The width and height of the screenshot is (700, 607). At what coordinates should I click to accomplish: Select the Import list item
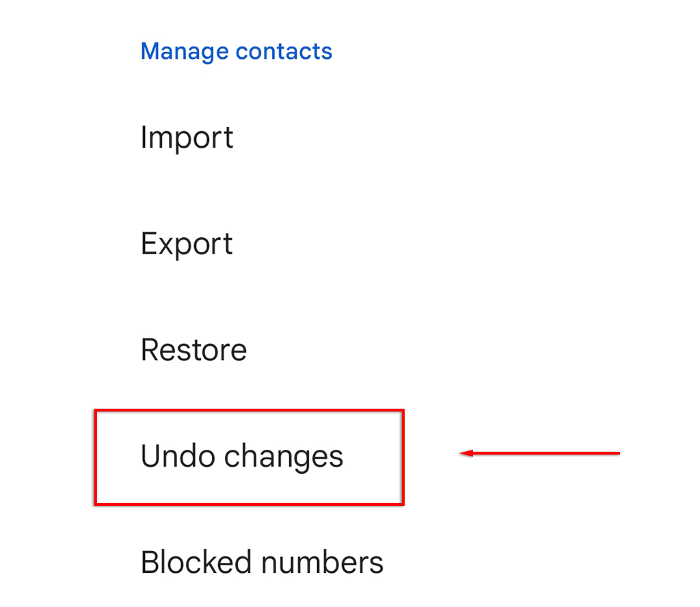pyautogui.click(x=187, y=137)
